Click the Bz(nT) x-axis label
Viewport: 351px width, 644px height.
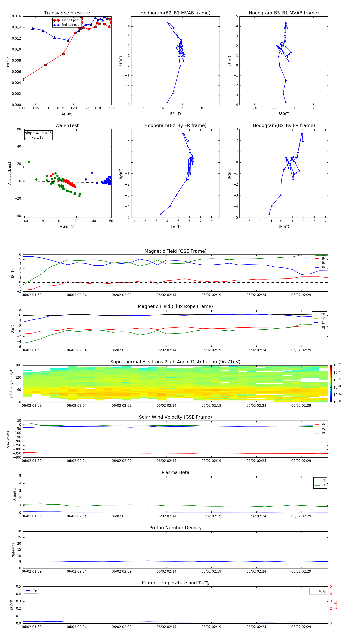pos(175,227)
